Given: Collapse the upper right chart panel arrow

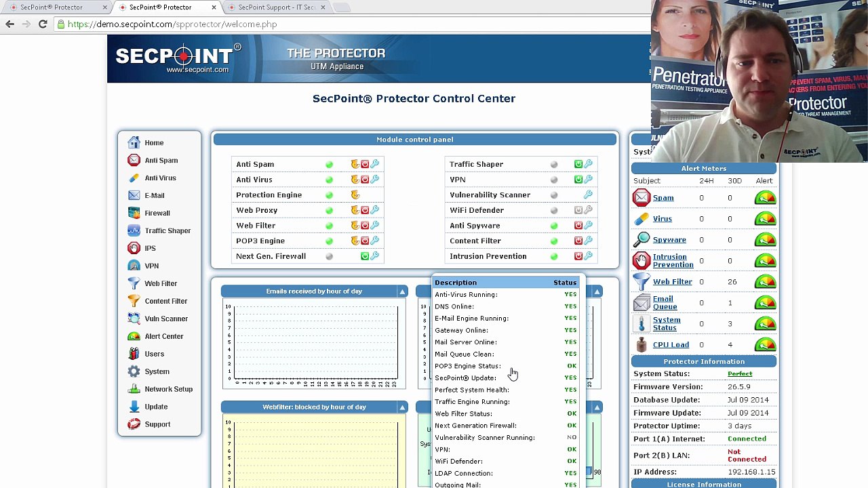Looking at the screenshot, I should coord(597,292).
